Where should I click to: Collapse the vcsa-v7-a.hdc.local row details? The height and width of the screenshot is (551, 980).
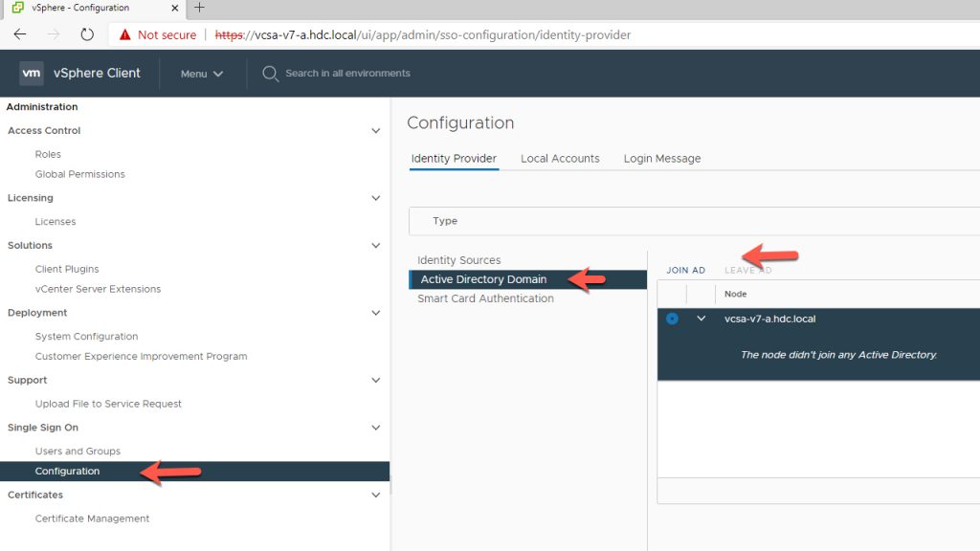(x=702, y=319)
